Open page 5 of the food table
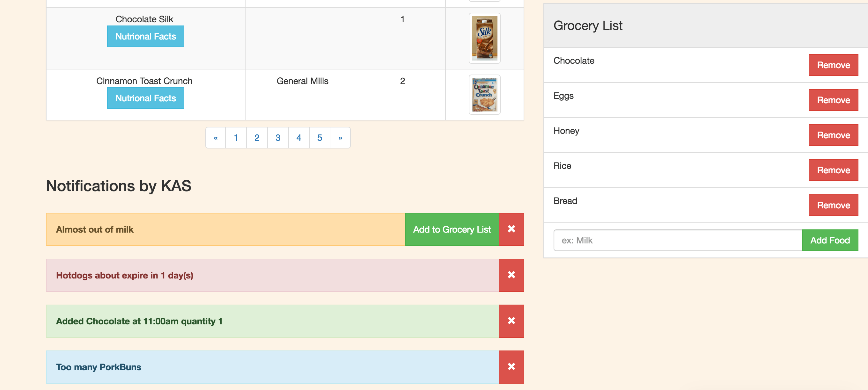 (x=319, y=137)
